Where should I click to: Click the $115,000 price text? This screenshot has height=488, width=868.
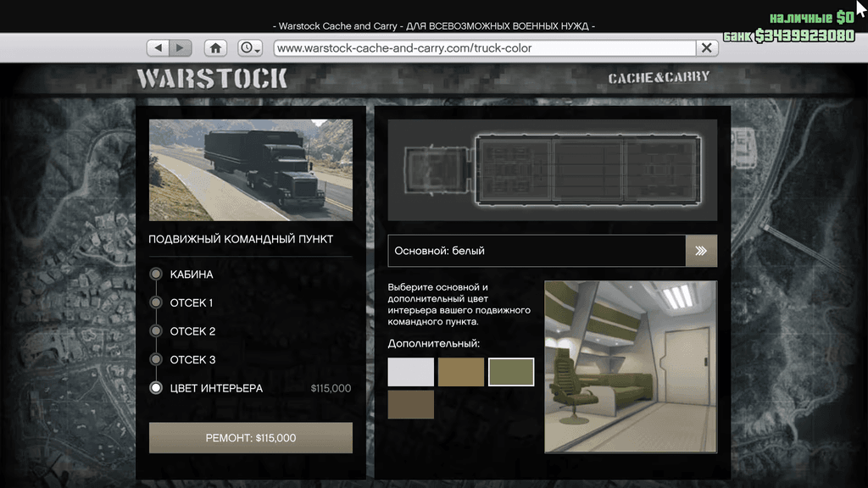[331, 388]
